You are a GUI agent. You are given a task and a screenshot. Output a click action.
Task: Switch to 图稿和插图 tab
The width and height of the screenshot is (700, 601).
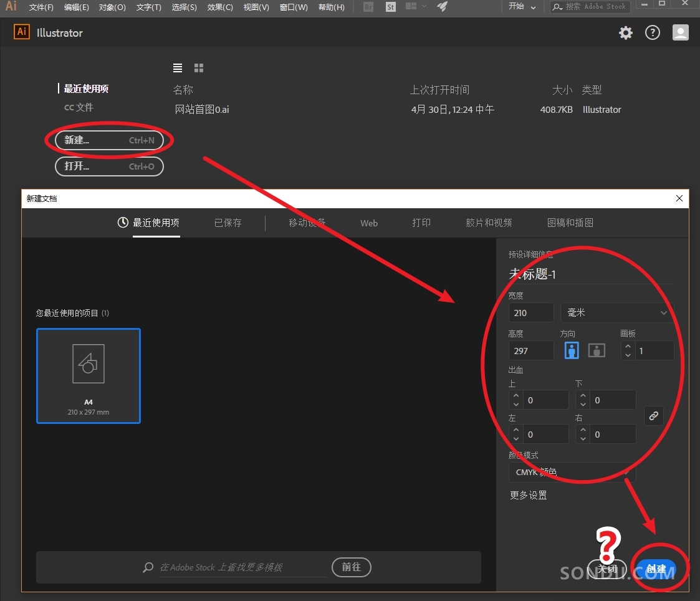click(x=570, y=223)
